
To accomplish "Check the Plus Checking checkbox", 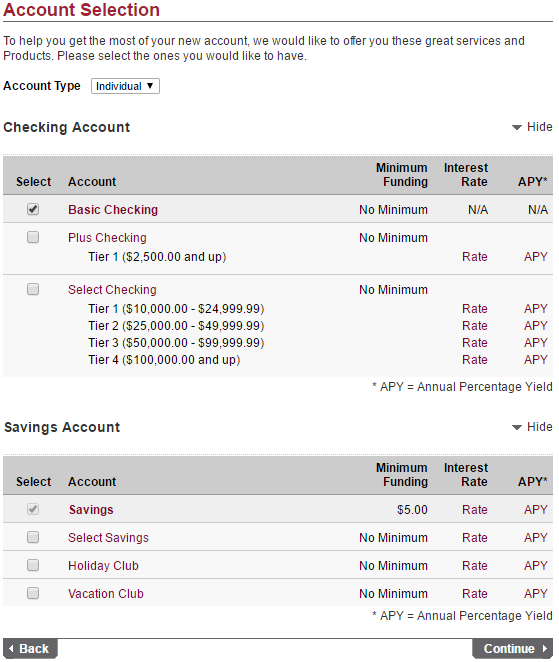I will coord(33,237).
